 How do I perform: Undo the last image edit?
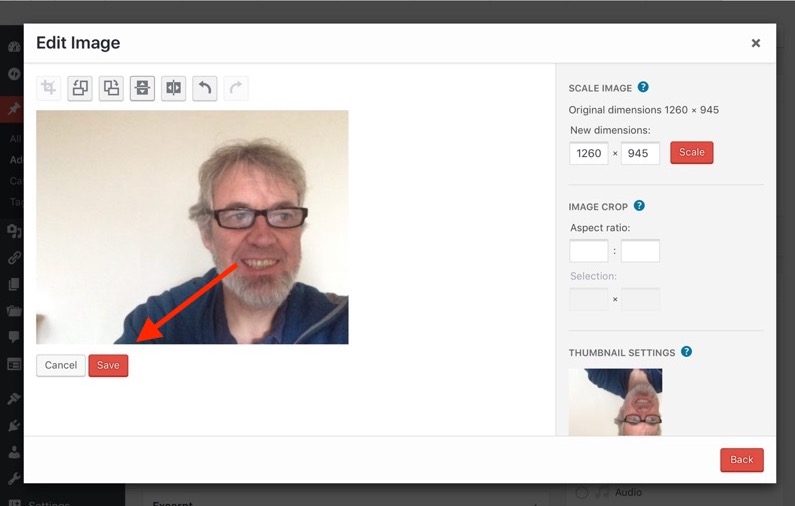tap(205, 88)
